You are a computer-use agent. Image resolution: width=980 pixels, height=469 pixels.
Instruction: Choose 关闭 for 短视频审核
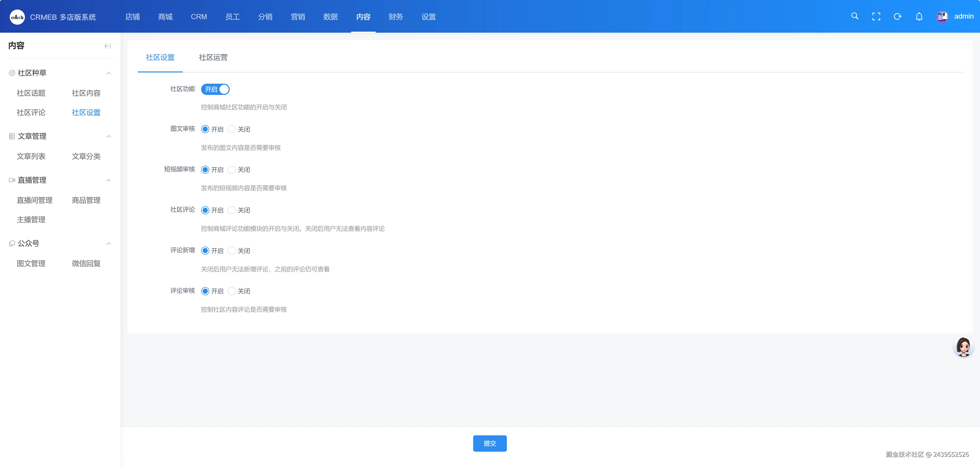tap(232, 170)
